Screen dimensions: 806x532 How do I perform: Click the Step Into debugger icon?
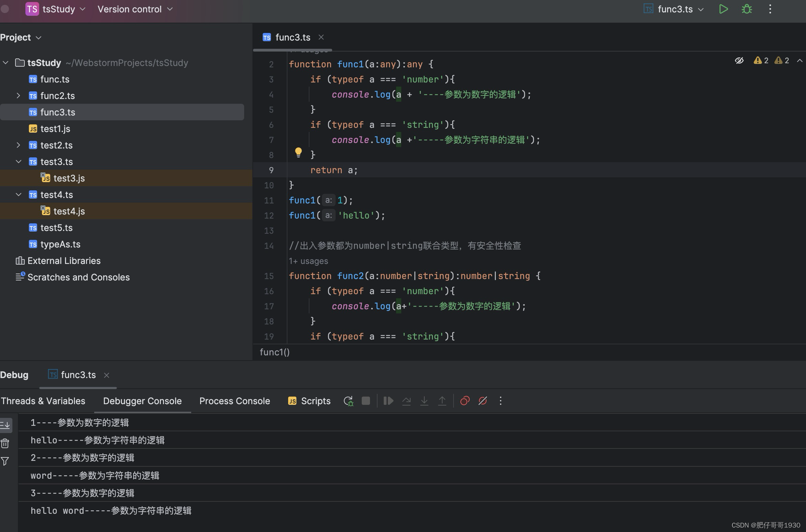pyautogui.click(x=424, y=401)
